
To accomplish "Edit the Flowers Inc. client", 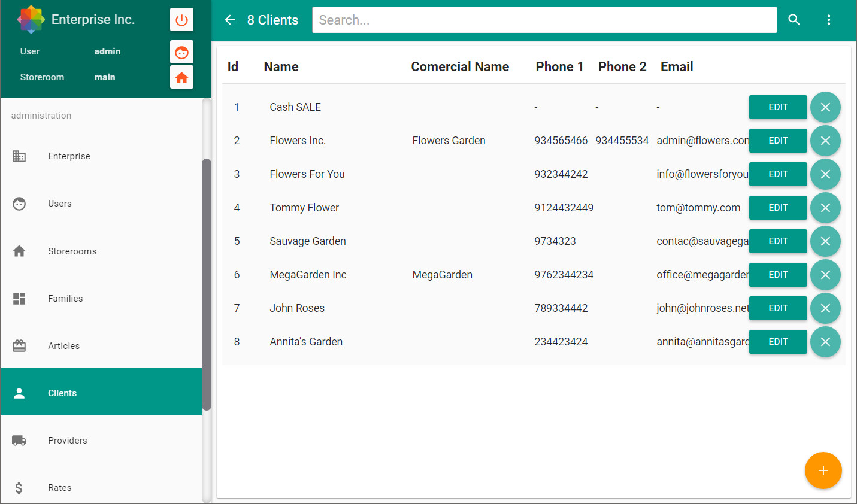I will click(x=777, y=141).
